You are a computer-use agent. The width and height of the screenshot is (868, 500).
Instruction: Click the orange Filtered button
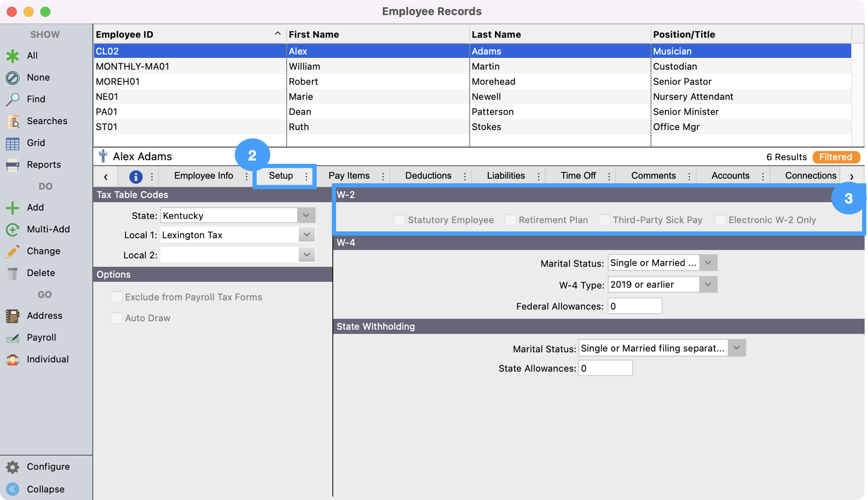coord(836,157)
